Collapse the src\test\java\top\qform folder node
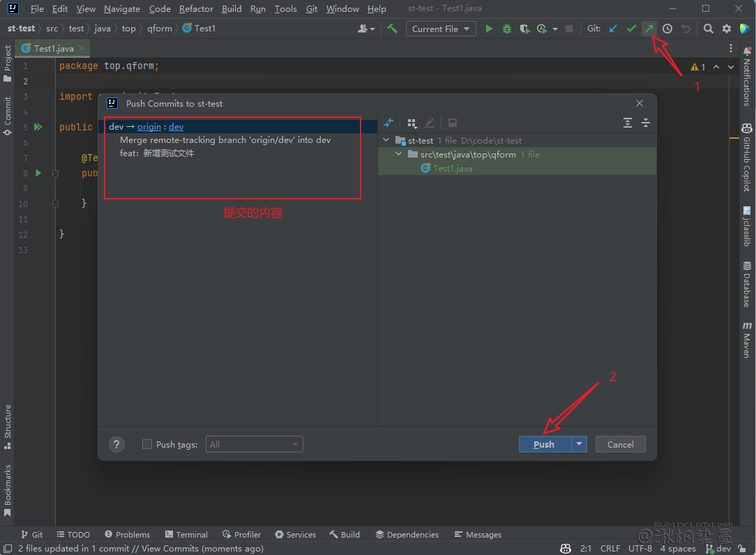 click(x=399, y=154)
